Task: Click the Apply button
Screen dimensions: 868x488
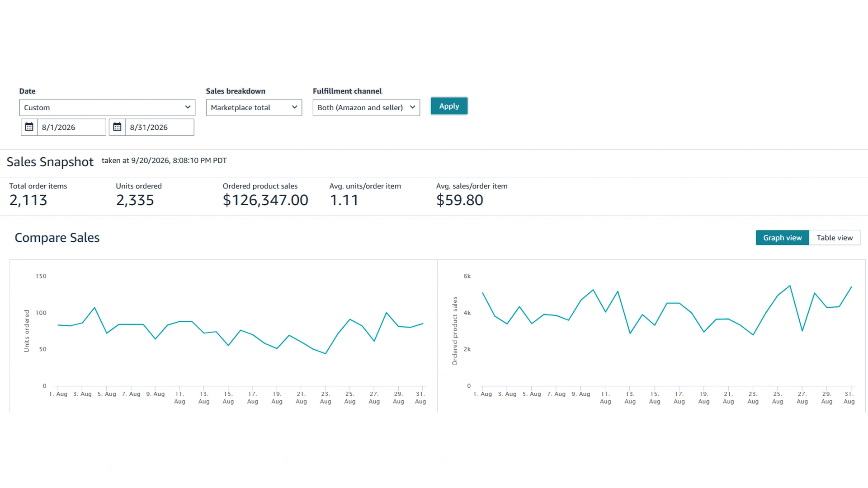Action: 449,106
